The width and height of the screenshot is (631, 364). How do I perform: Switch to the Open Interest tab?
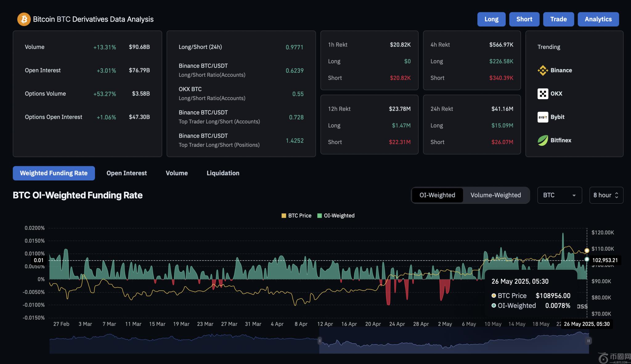coord(127,173)
